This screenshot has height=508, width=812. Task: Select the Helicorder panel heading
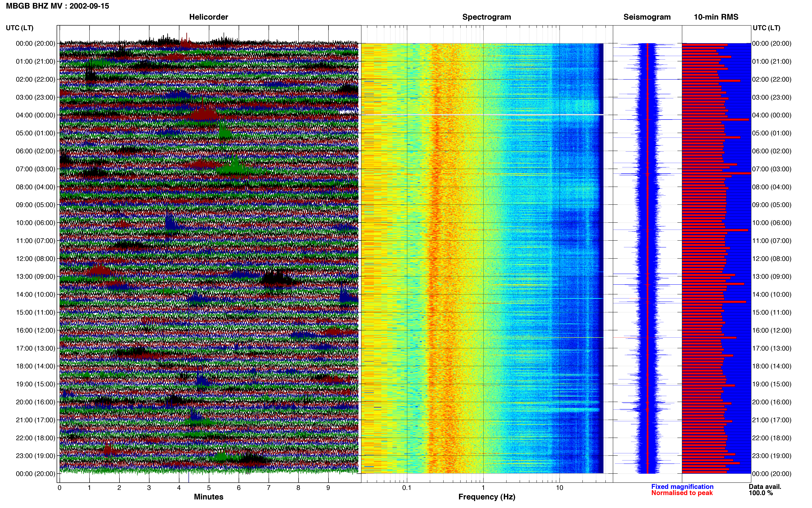[x=209, y=17]
